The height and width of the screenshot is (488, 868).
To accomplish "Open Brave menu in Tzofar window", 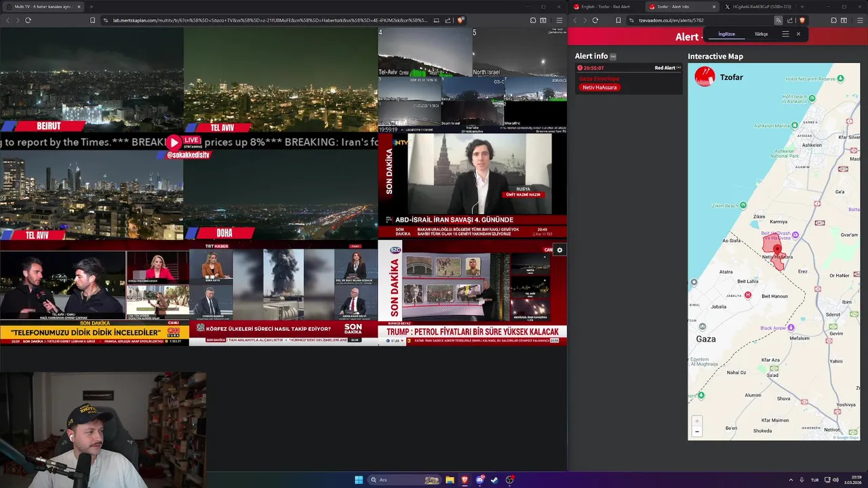I will click(860, 20).
